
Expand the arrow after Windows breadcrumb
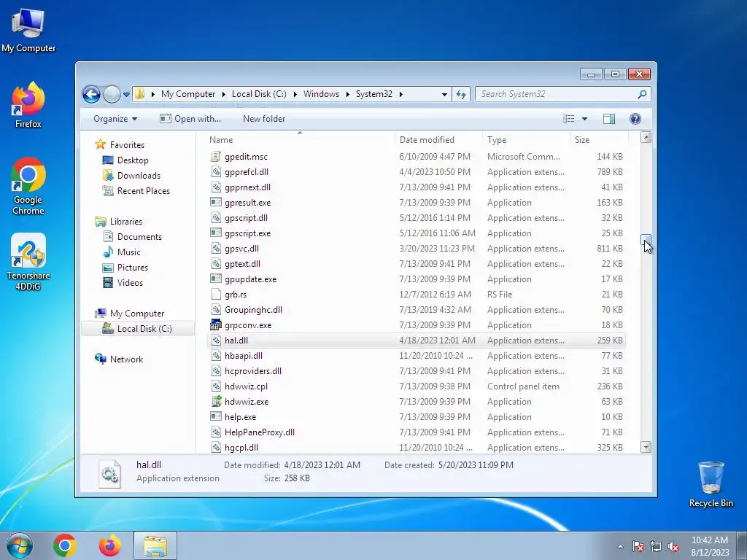click(347, 94)
